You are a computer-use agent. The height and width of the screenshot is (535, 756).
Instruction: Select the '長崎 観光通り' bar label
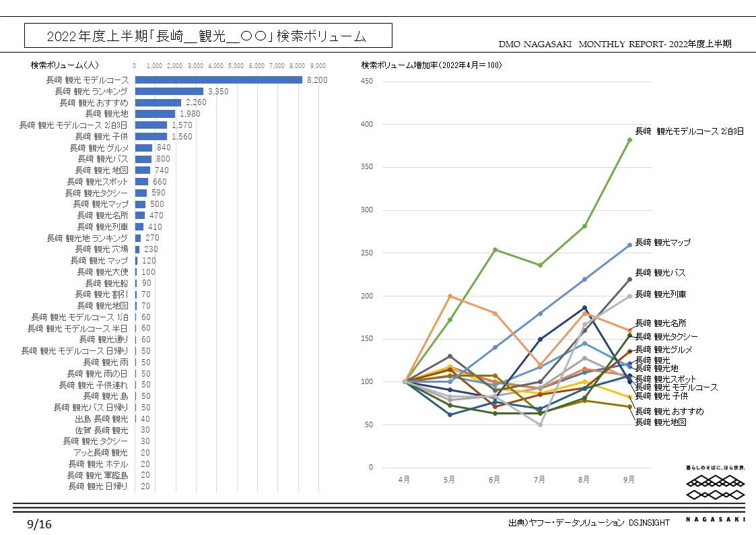click(x=104, y=340)
